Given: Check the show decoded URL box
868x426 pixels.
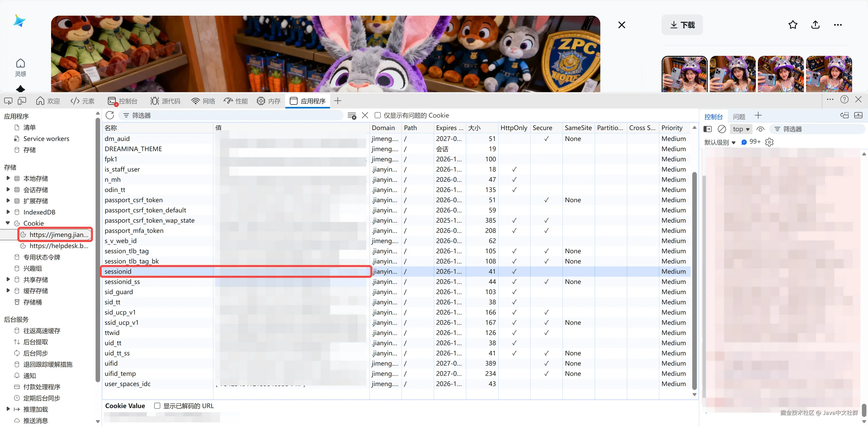Looking at the screenshot, I should click(x=157, y=406).
